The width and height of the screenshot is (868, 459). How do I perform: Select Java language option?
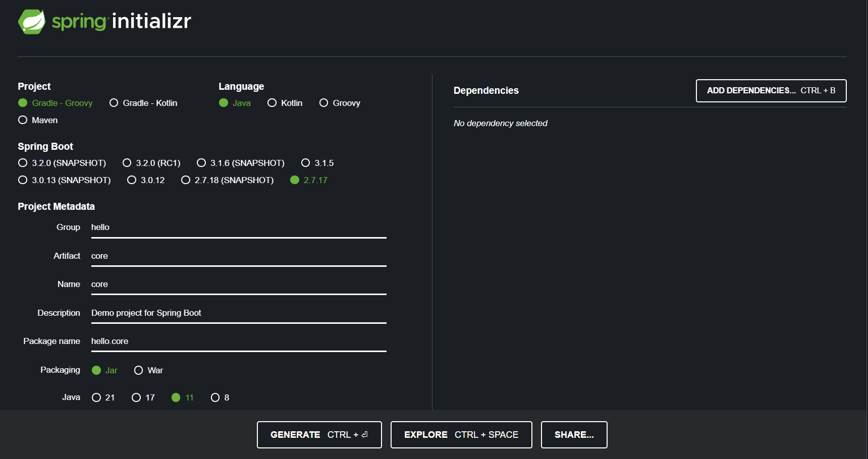pos(235,103)
